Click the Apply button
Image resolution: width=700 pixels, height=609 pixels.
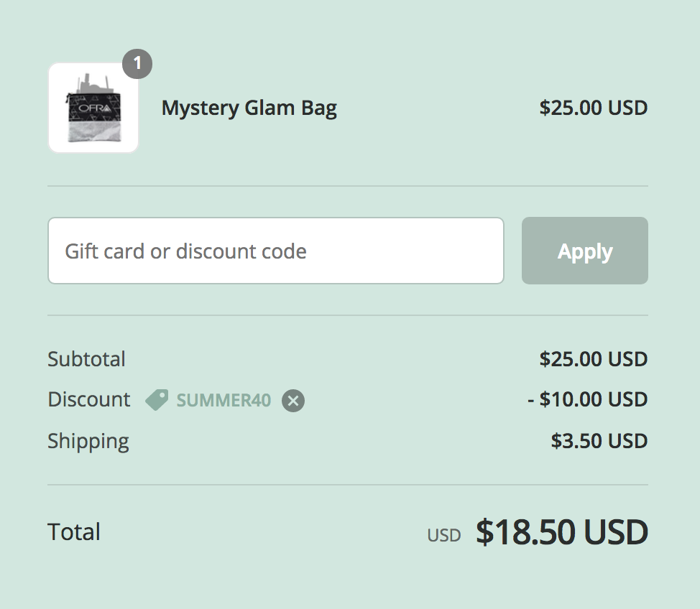[x=585, y=251]
